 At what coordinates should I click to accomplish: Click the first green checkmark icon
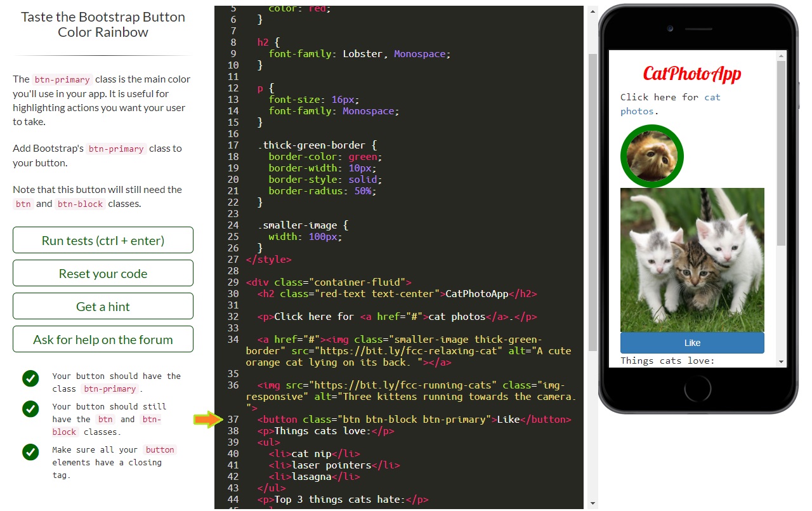30,378
